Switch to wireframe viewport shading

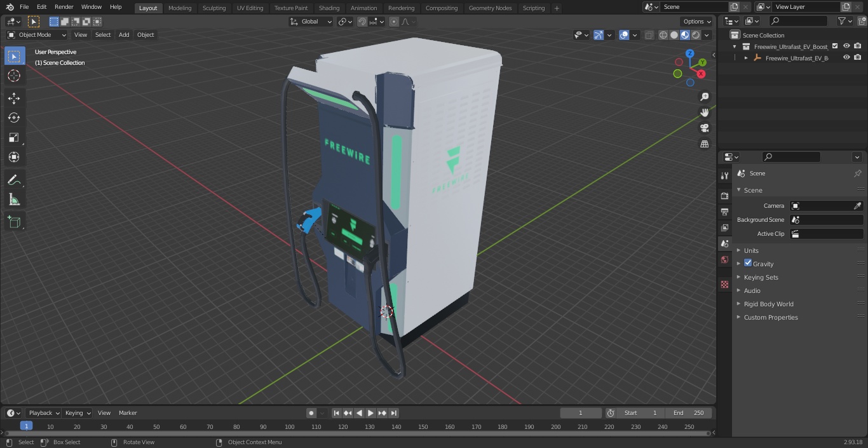663,35
